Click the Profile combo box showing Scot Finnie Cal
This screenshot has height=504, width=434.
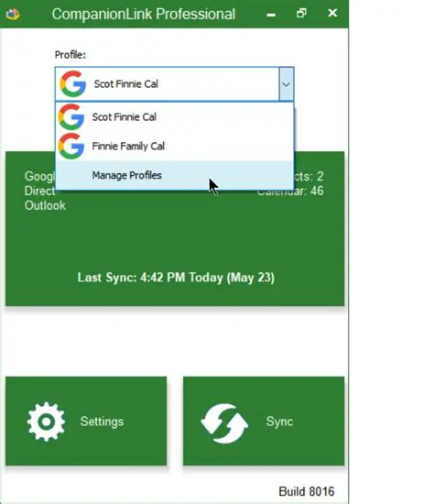pyautogui.click(x=175, y=84)
